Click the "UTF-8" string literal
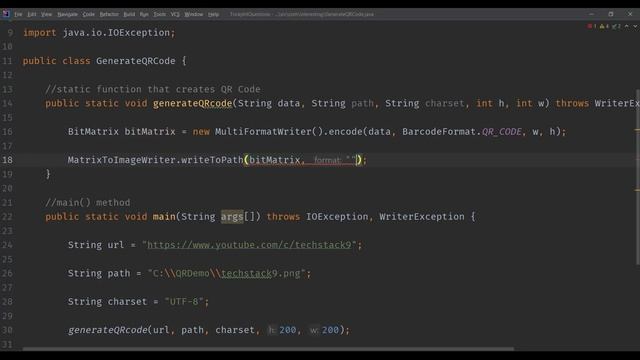Image resolution: width=640 pixels, height=360 pixels. tap(184, 302)
